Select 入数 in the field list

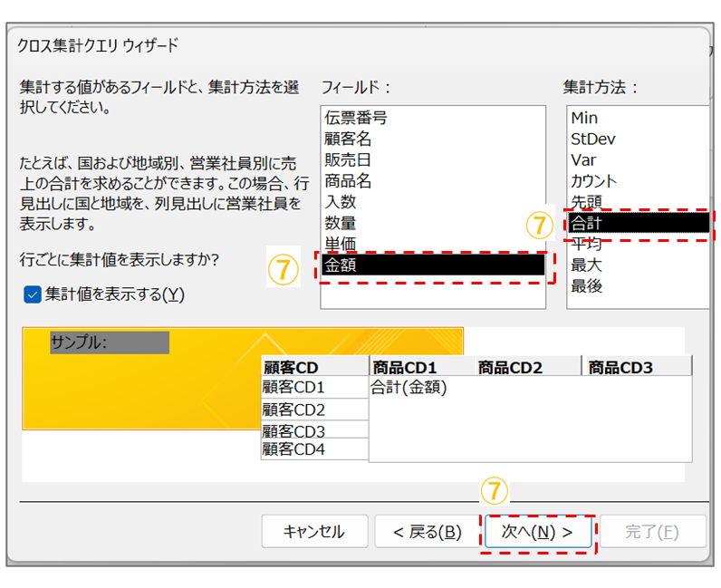pyautogui.click(x=341, y=201)
